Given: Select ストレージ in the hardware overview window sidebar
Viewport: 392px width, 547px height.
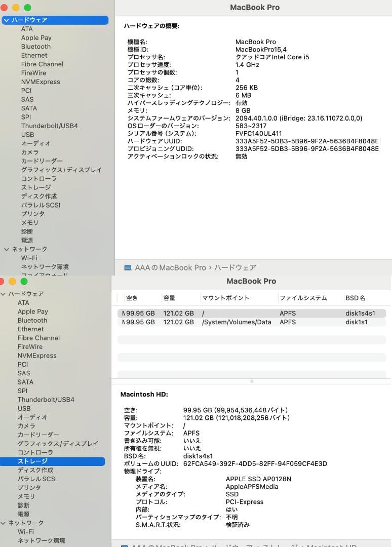Looking at the screenshot, I should 36,187.
